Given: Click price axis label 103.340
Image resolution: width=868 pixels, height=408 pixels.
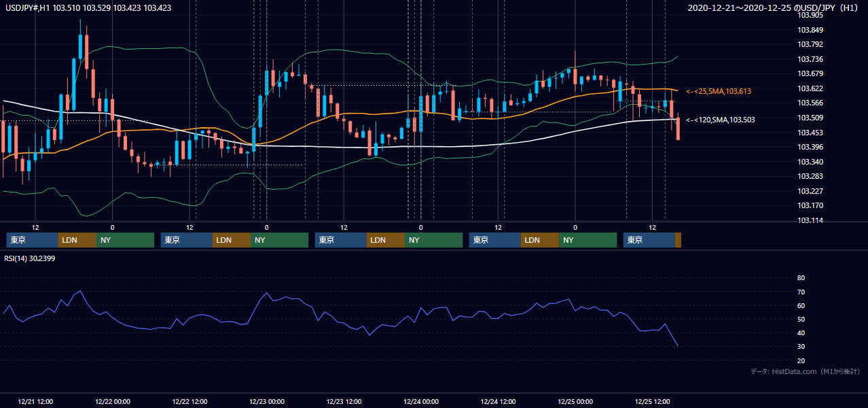Looking at the screenshot, I should point(810,162).
